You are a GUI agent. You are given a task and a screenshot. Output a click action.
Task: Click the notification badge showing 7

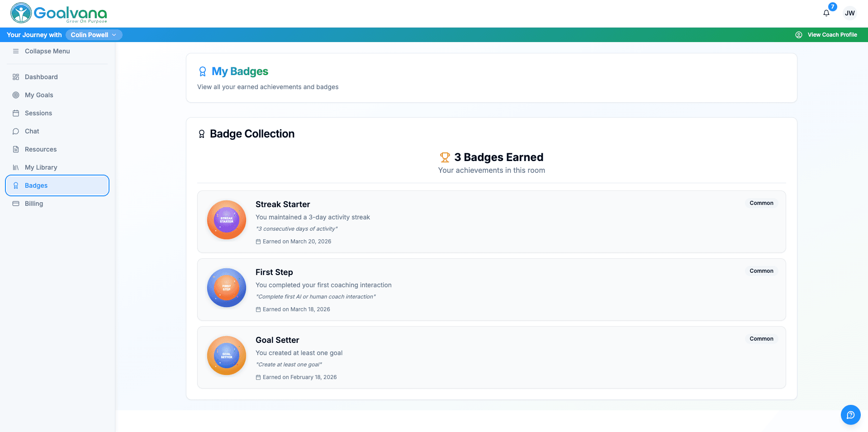pyautogui.click(x=832, y=6)
